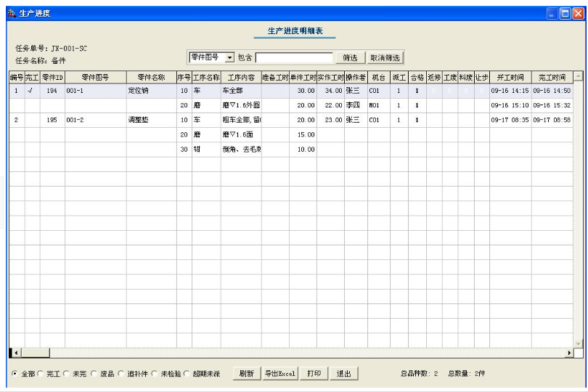The width and height of the screenshot is (588, 392).
Task: Click the filter text input after 包含
Action: pos(294,58)
